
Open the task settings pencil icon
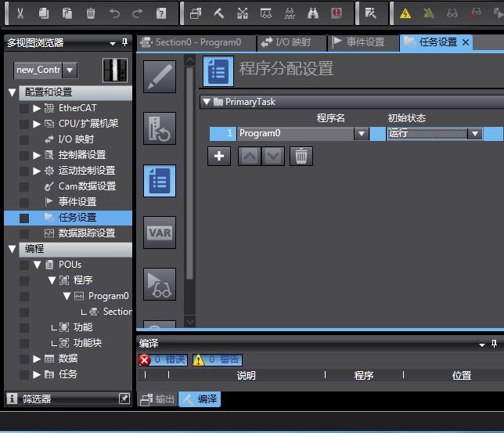160,76
